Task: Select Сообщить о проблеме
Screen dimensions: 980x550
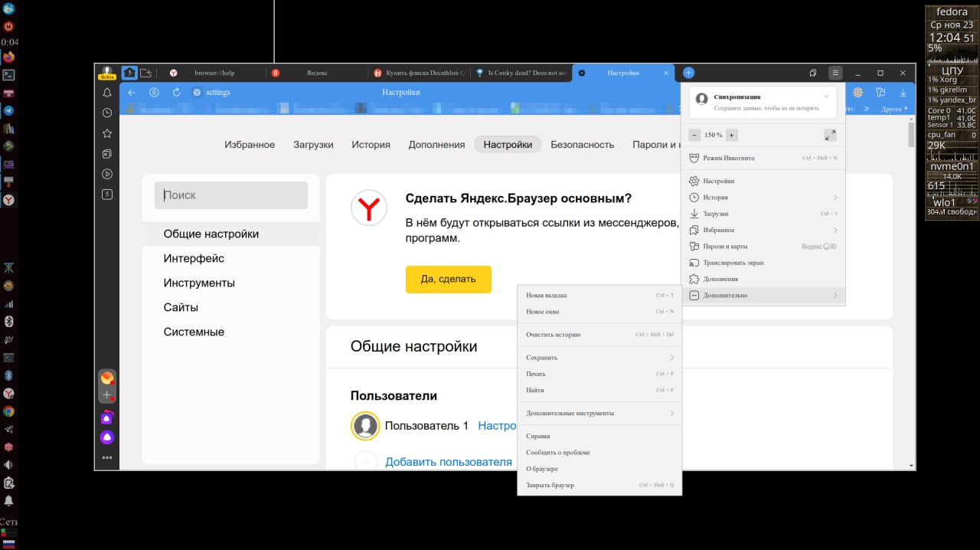Action: point(599,453)
